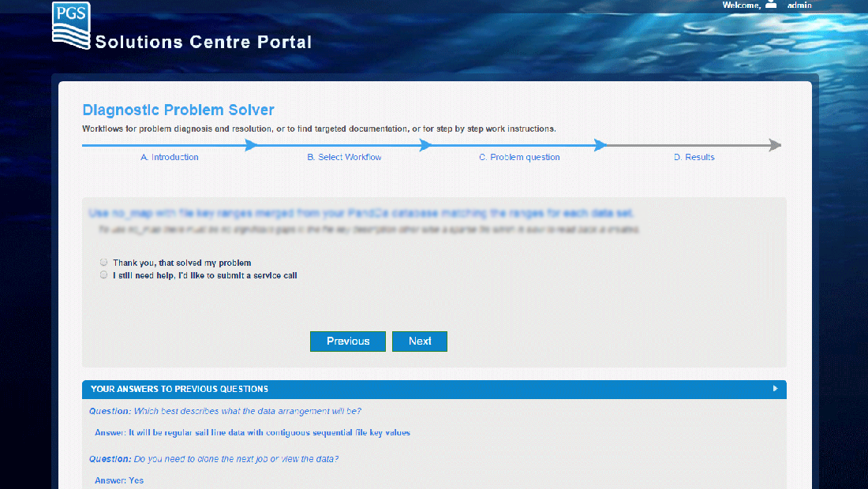Choose the "I still need help" radio option

click(104, 275)
